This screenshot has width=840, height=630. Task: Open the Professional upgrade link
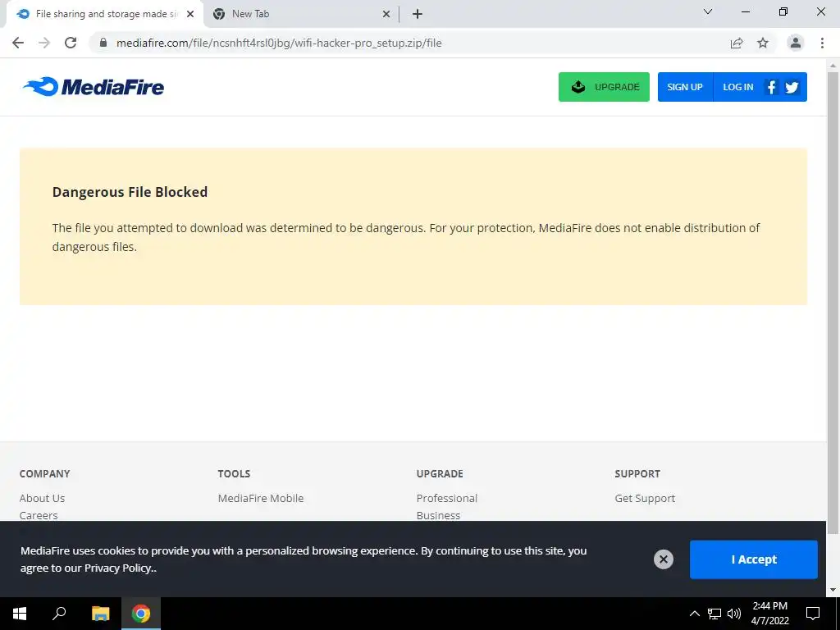pyautogui.click(x=447, y=498)
